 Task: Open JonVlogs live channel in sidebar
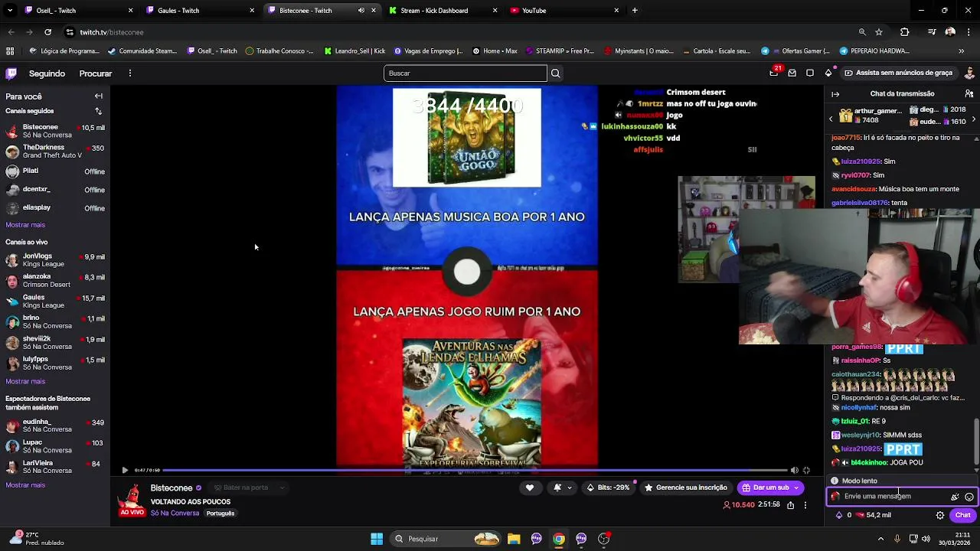pyautogui.click(x=54, y=260)
